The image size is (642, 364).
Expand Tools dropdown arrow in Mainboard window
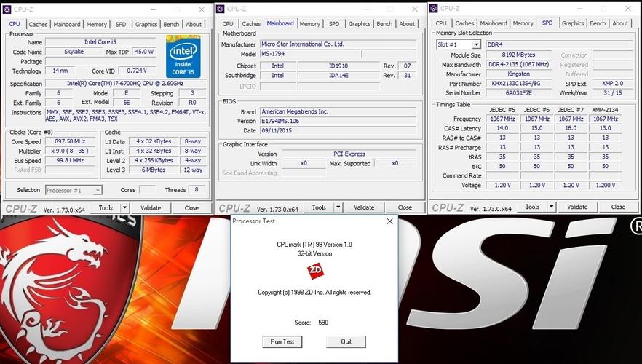[338, 207]
